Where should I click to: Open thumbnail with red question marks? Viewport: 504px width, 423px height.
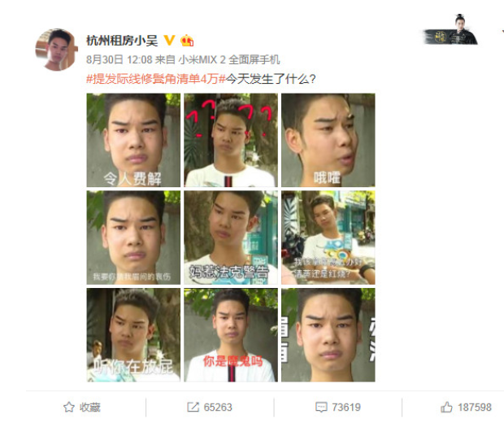click(231, 140)
